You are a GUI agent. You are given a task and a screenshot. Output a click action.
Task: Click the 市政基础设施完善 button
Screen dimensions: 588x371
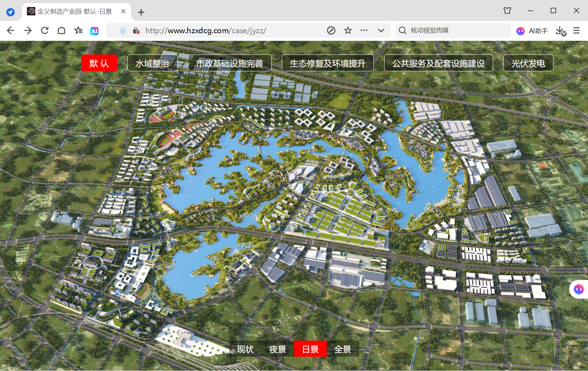(x=230, y=63)
